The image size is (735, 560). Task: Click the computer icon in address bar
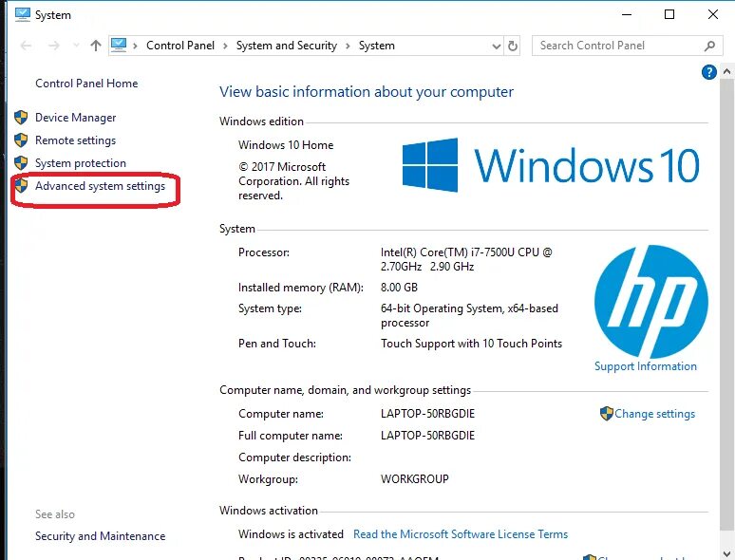point(119,45)
